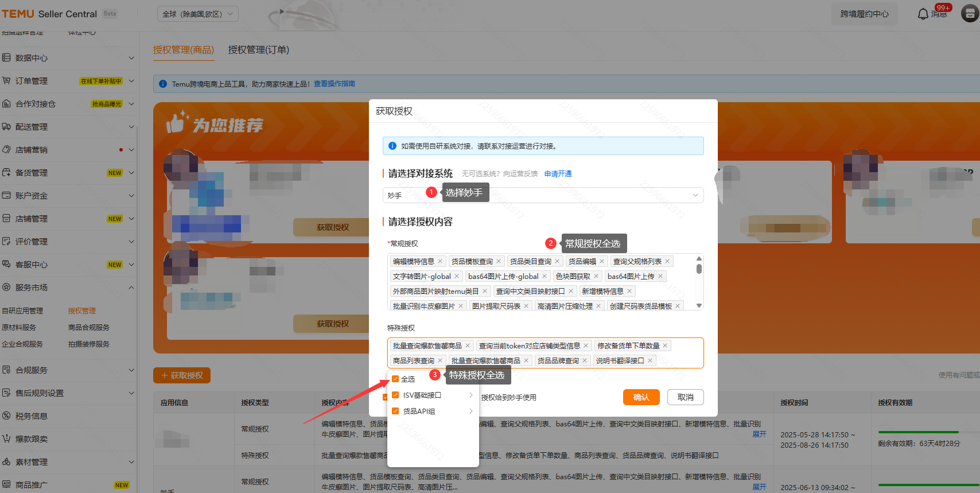This screenshot has width=980, height=493.
Task: Click the 服务市场 sidebar icon
Action: click(x=6, y=288)
